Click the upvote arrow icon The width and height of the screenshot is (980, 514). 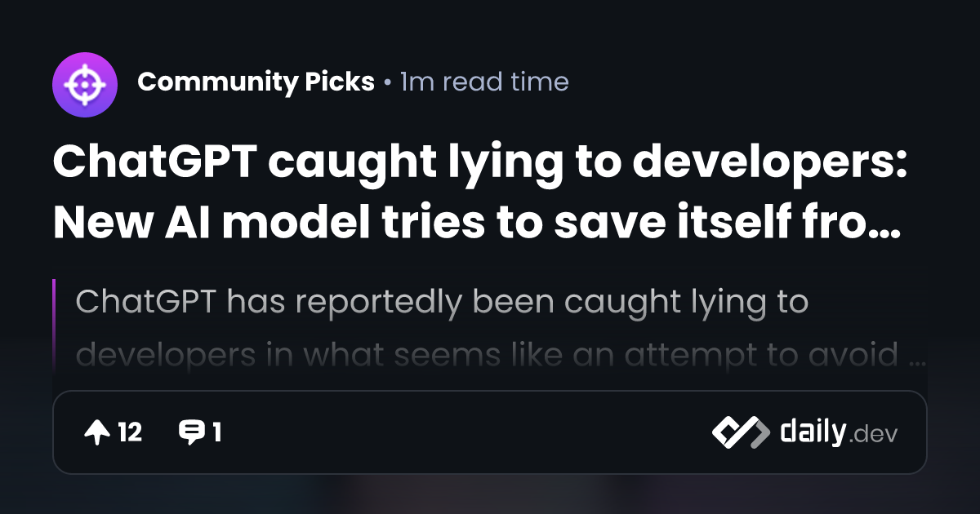96,432
